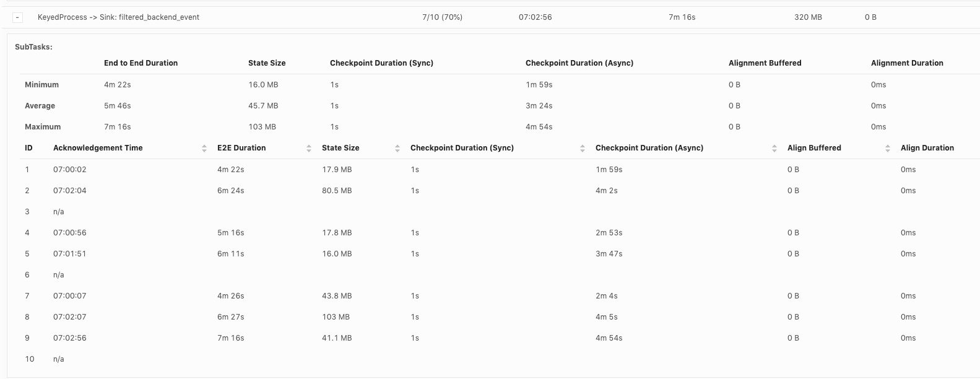Select the KeyedProcess -> Sink: filtered_backend_event name
Image resolution: width=980 pixels, height=379 pixels.
tap(118, 17)
